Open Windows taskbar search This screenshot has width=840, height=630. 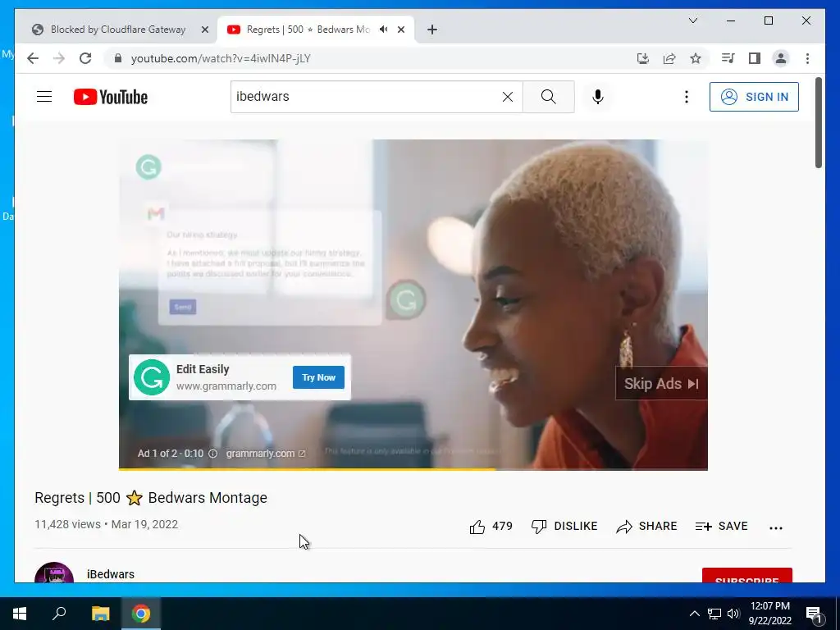[x=59, y=614]
